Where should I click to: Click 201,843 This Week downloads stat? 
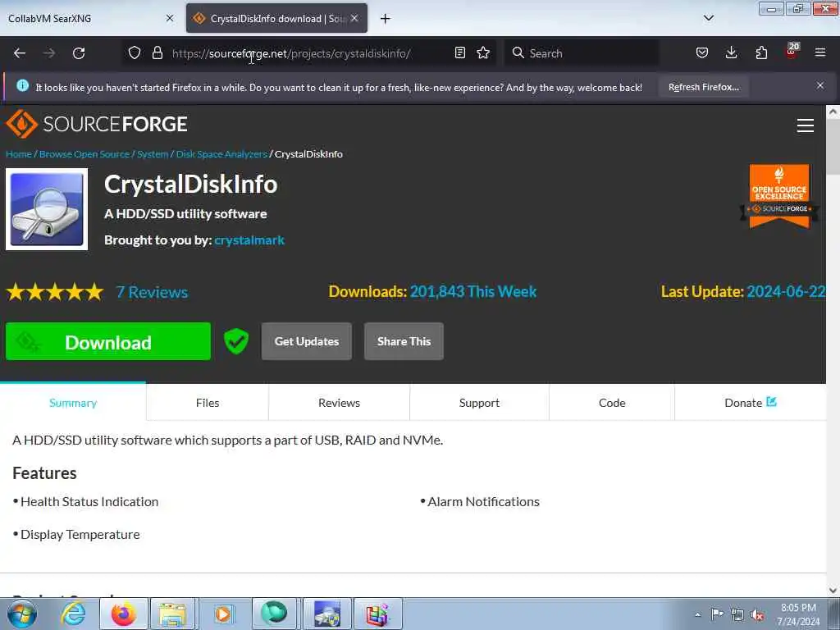point(473,291)
